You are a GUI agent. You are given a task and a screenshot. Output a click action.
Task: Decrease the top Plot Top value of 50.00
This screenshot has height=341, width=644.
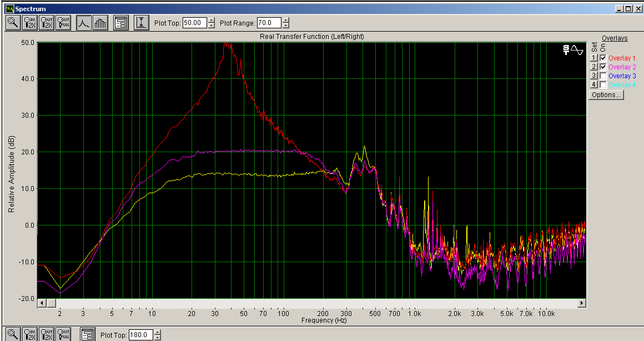coord(211,26)
